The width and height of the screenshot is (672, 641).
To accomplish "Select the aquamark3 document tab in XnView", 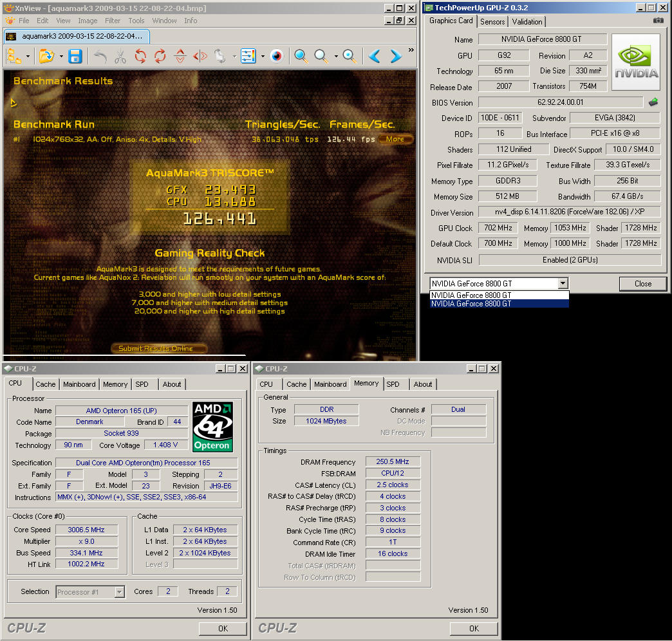I will (x=77, y=36).
